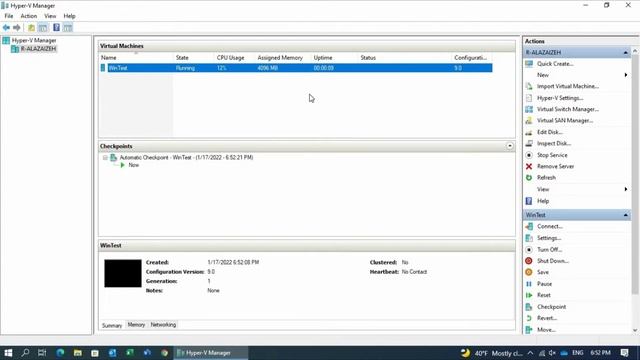Click the Virtual SAN Manager icon
This screenshot has height=360, width=640.
tap(529, 120)
